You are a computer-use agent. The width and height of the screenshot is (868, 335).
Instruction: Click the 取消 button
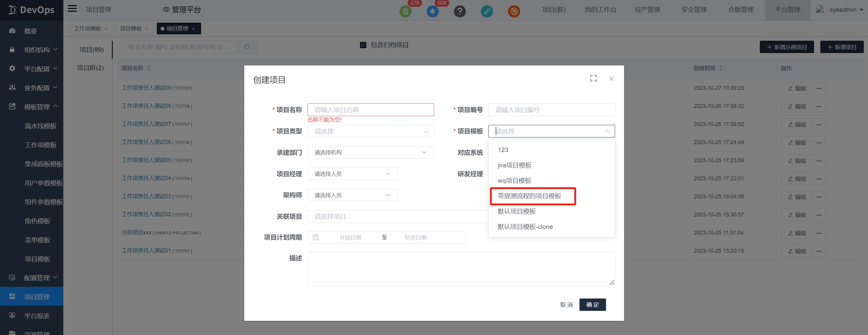[x=566, y=305]
